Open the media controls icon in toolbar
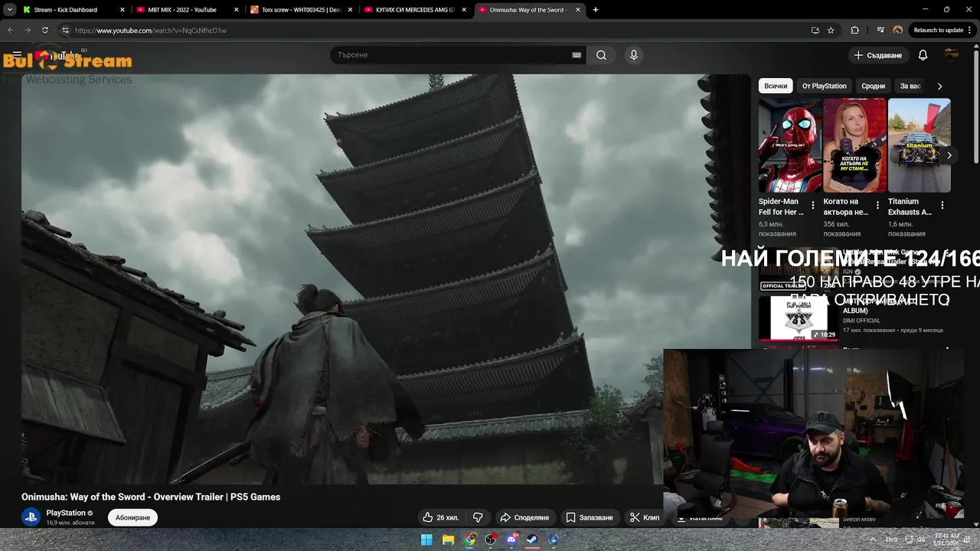The height and width of the screenshot is (551, 980). [880, 31]
